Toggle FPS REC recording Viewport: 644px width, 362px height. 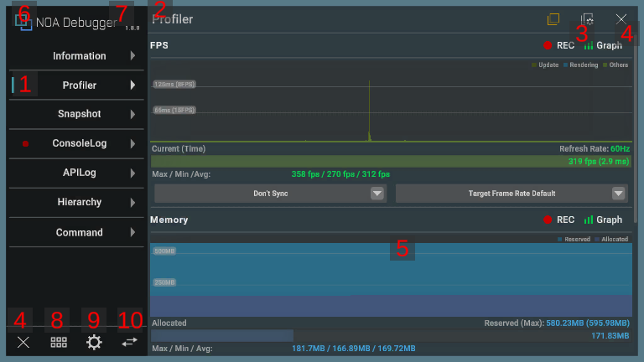559,45
